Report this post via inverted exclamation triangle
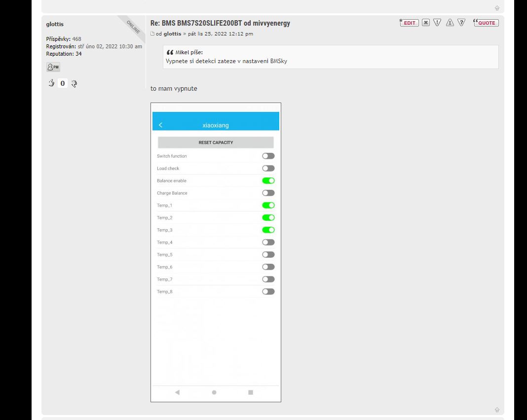The width and height of the screenshot is (527, 420). (x=437, y=23)
